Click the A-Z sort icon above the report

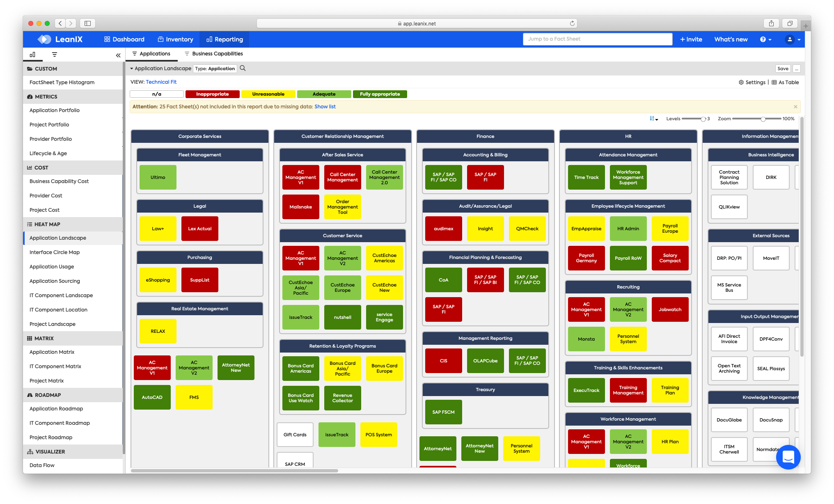[x=653, y=119]
